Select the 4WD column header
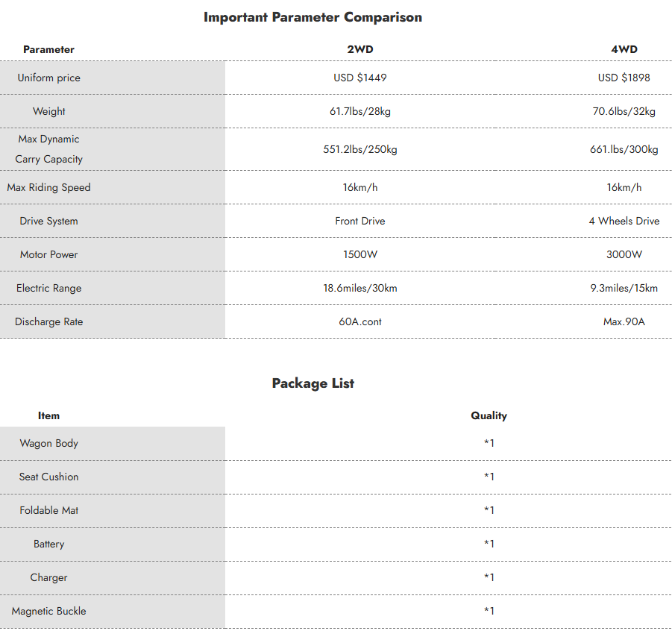This screenshot has width=672, height=631. coord(624,49)
